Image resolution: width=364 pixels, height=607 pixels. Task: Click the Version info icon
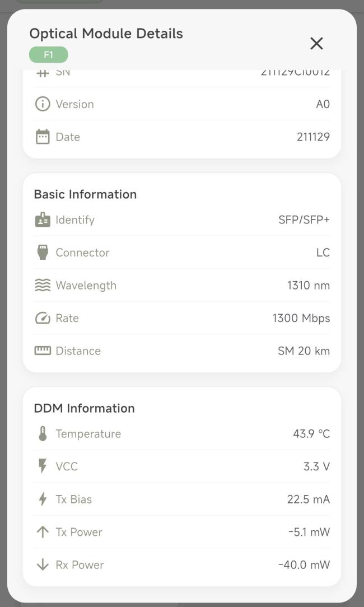(x=43, y=104)
